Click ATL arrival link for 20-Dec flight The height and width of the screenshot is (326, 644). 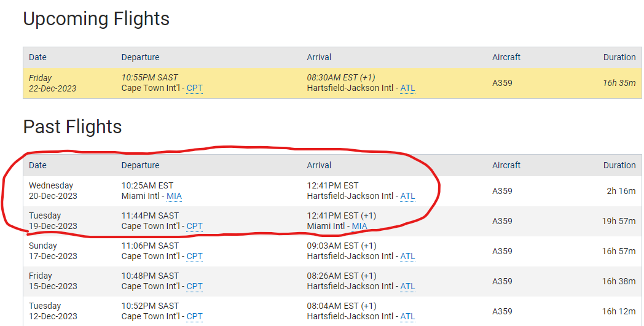(x=407, y=196)
